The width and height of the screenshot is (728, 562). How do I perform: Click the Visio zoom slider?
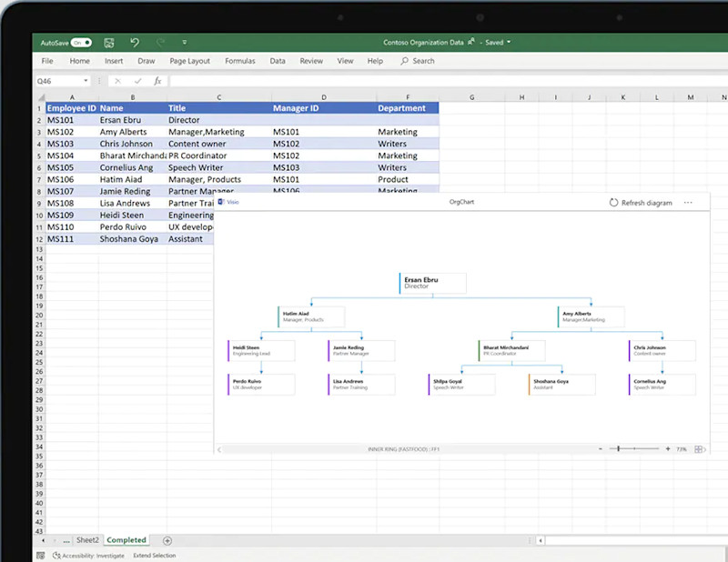[x=634, y=448]
